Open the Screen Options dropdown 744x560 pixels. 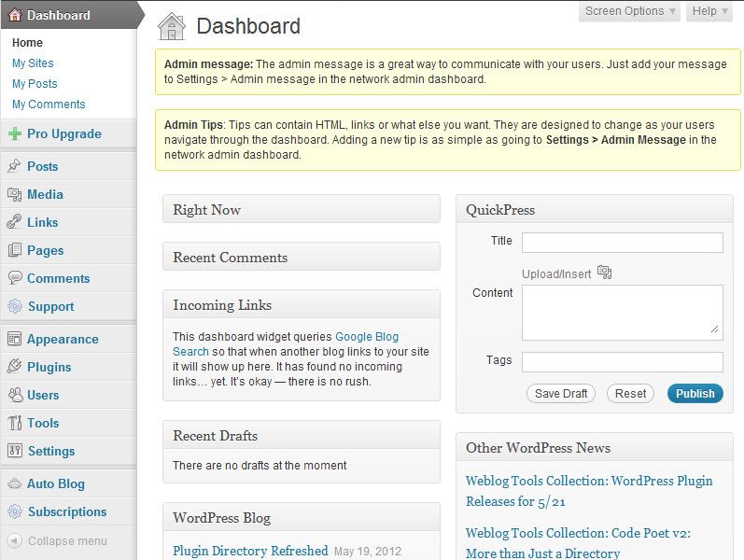point(629,11)
